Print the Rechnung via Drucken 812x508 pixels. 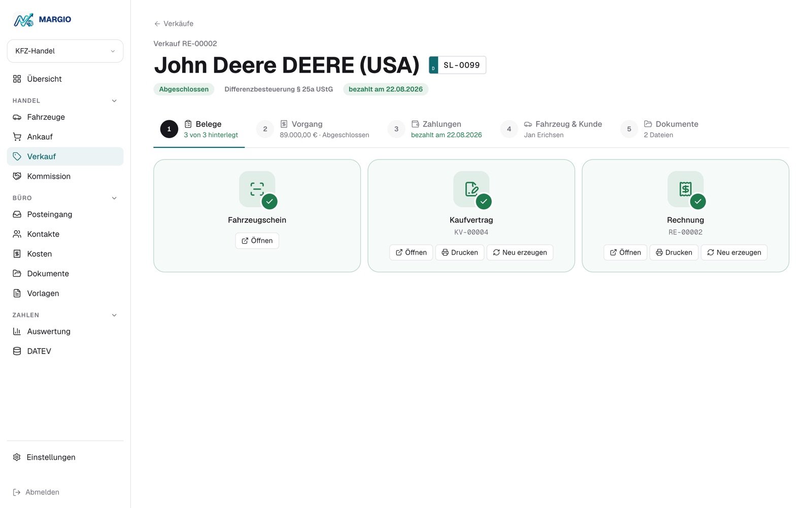pyautogui.click(x=674, y=252)
